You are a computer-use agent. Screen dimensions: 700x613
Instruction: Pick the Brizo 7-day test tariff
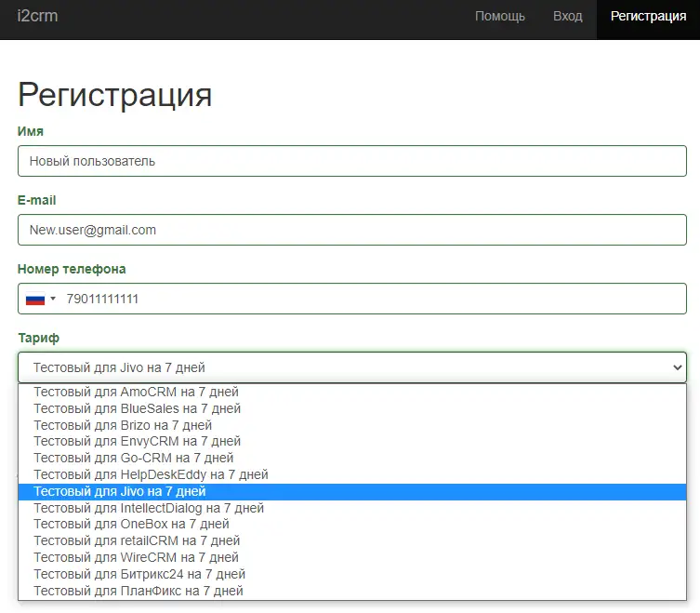coord(123,425)
